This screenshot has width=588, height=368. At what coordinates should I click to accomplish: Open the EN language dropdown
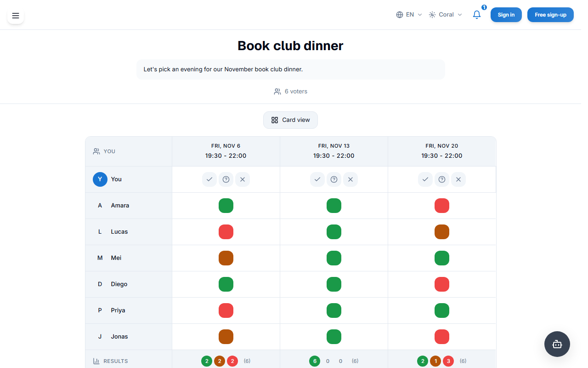click(x=409, y=15)
